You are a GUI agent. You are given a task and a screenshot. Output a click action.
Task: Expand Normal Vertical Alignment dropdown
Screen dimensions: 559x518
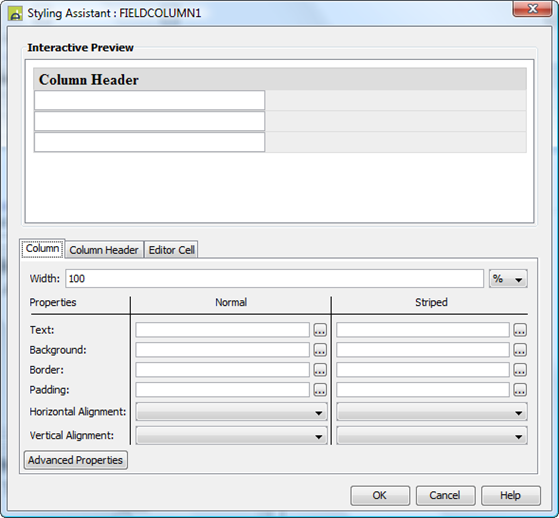coord(231,435)
